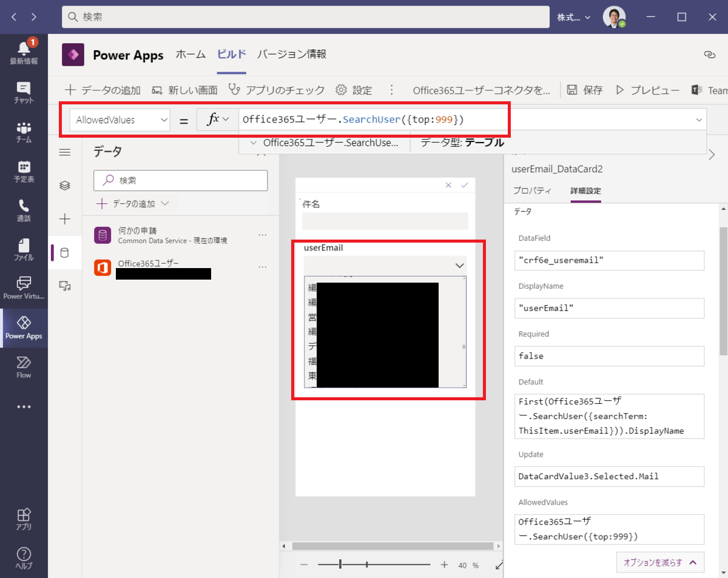
Task: Click the formula bar text
Action: click(x=353, y=119)
